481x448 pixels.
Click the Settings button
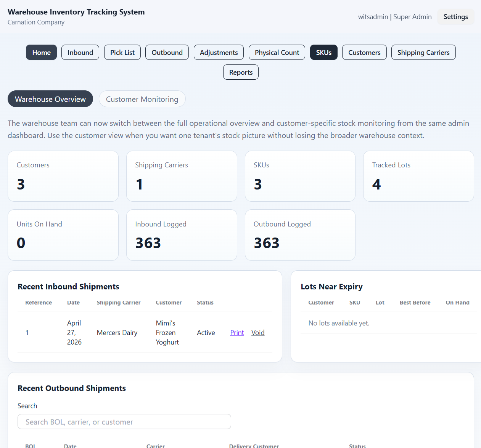tap(456, 17)
